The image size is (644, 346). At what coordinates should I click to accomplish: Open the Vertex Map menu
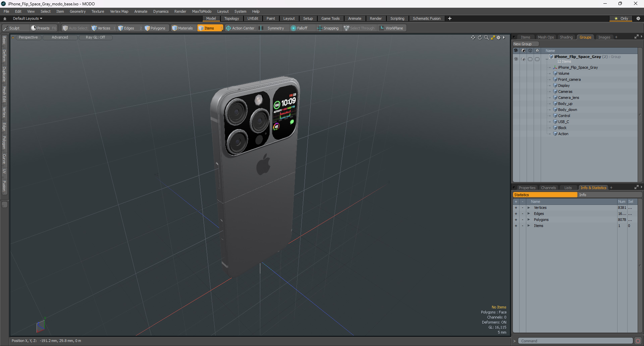tap(119, 11)
